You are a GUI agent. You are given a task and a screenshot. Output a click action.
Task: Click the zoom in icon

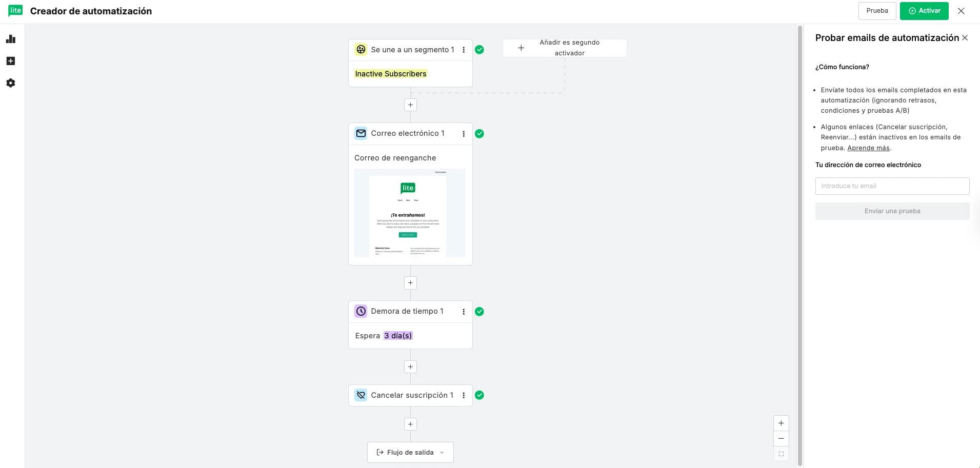click(781, 423)
